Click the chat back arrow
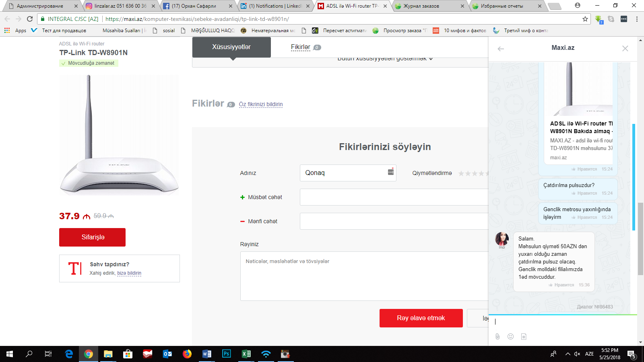644x362 pixels. pyautogui.click(x=501, y=49)
